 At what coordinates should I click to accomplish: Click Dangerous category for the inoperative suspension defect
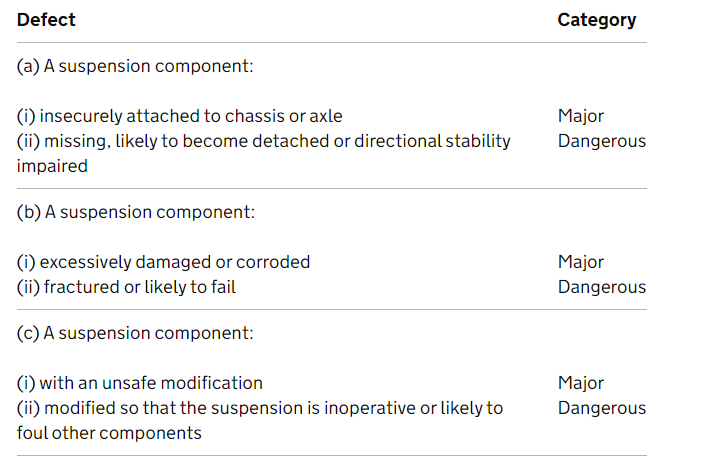601,408
